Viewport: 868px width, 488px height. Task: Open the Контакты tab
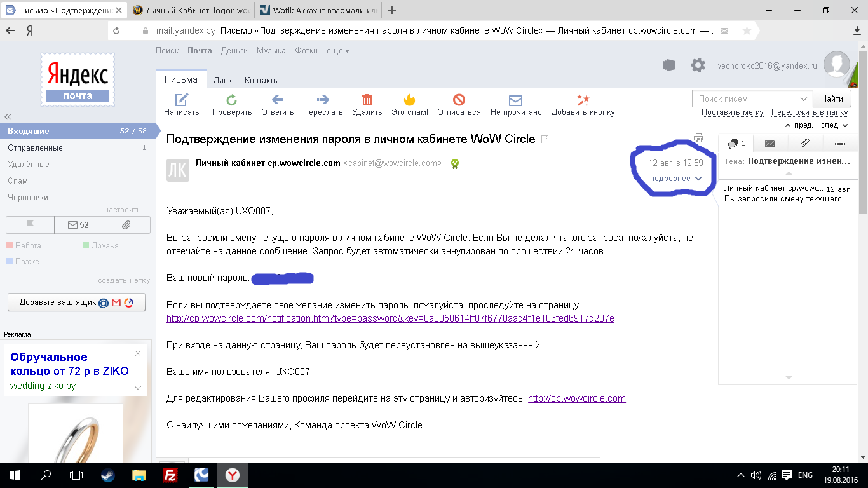[x=261, y=80]
